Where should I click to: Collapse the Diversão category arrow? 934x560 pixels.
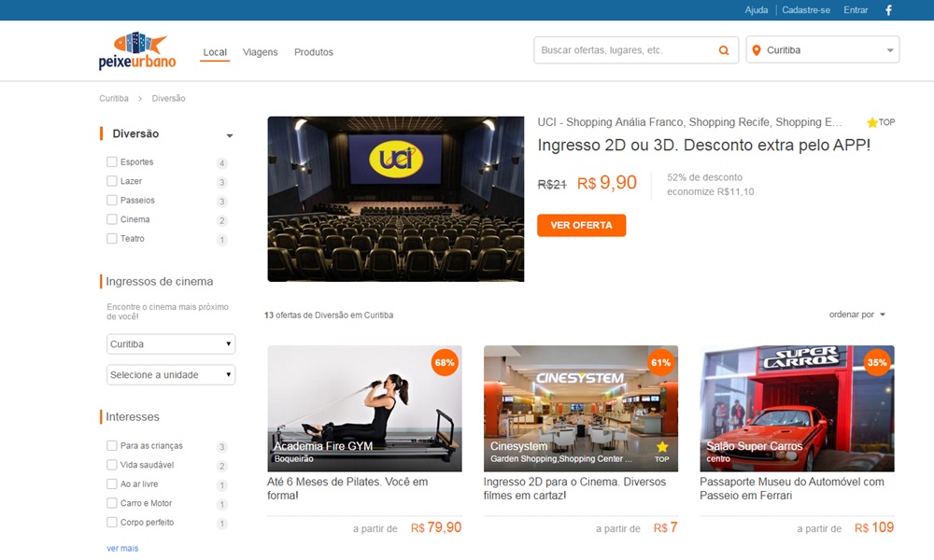pos(230,135)
